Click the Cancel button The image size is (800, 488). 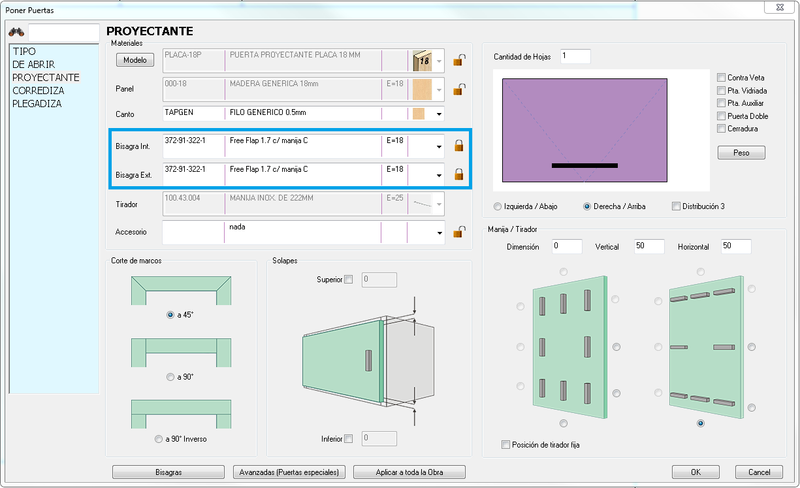point(759,472)
